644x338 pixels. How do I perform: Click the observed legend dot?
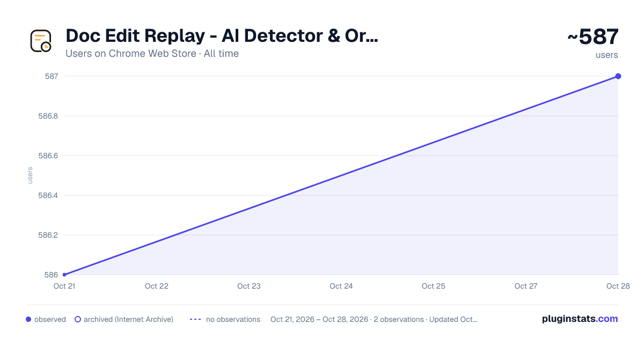click(28, 319)
